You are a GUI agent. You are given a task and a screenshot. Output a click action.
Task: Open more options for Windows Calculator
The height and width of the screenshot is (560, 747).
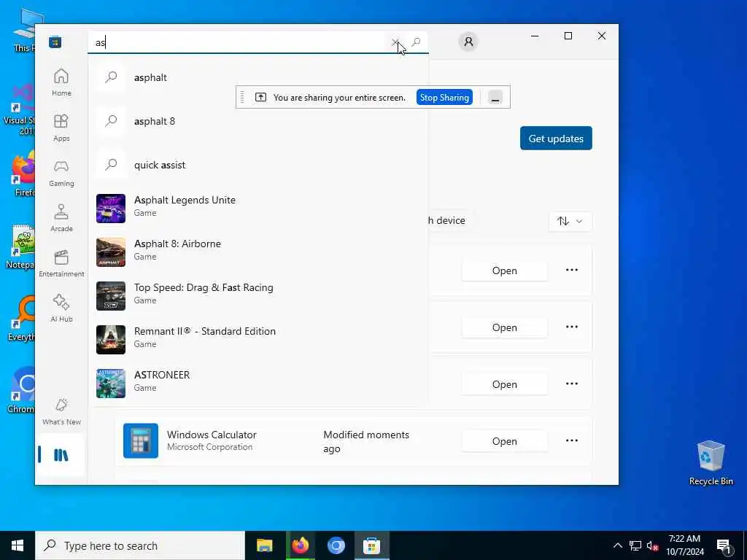tap(572, 441)
